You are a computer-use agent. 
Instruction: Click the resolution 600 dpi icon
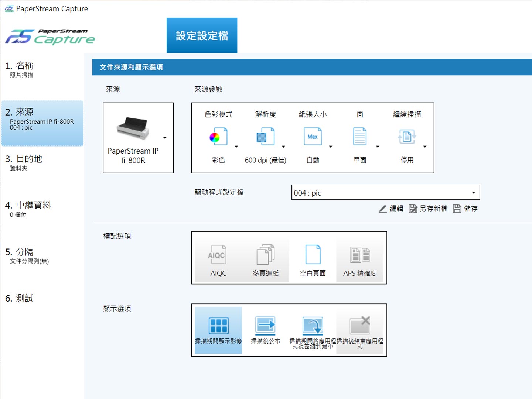point(266,137)
